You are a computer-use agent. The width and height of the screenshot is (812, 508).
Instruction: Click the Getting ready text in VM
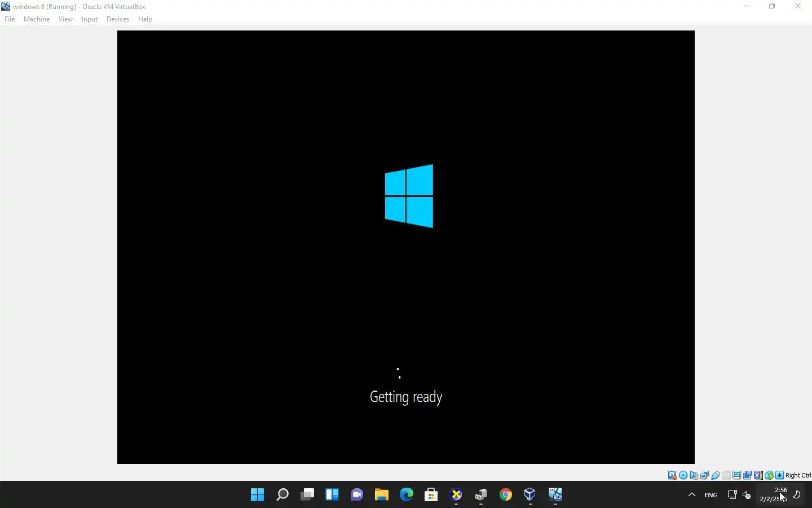(x=406, y=397)
